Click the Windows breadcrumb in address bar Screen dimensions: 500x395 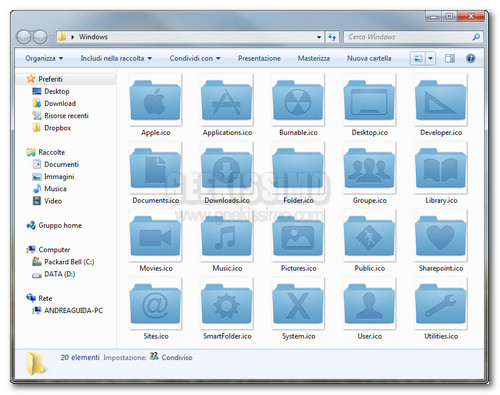(x=93, y=37)
